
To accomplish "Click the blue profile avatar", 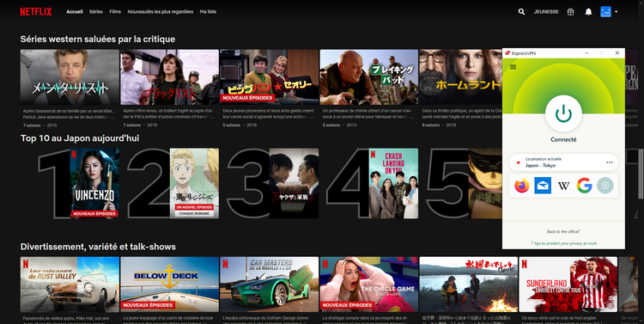I will (x=605, y=11).
